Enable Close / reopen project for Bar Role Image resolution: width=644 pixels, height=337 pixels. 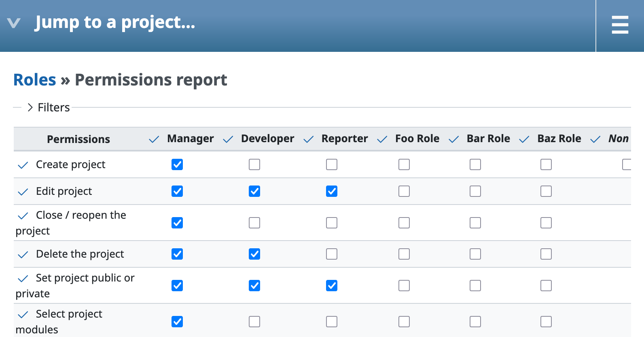(x=475, y=223)
